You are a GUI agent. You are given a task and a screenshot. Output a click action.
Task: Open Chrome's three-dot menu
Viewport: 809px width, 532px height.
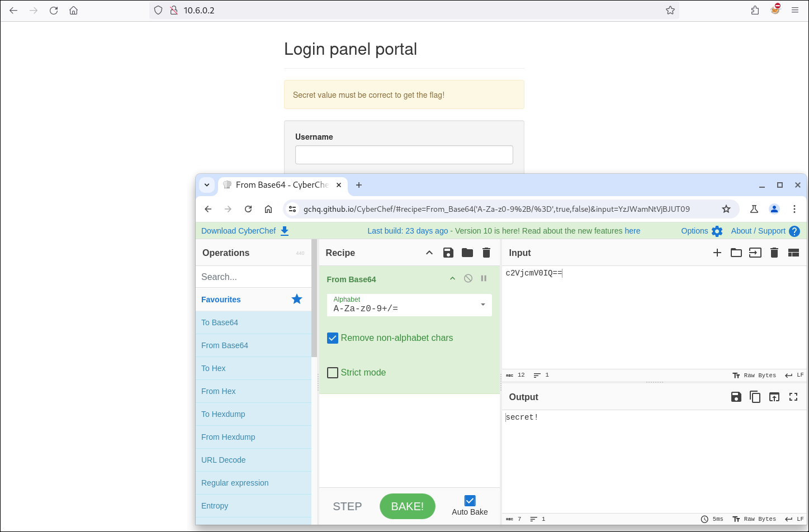[794, 209]
